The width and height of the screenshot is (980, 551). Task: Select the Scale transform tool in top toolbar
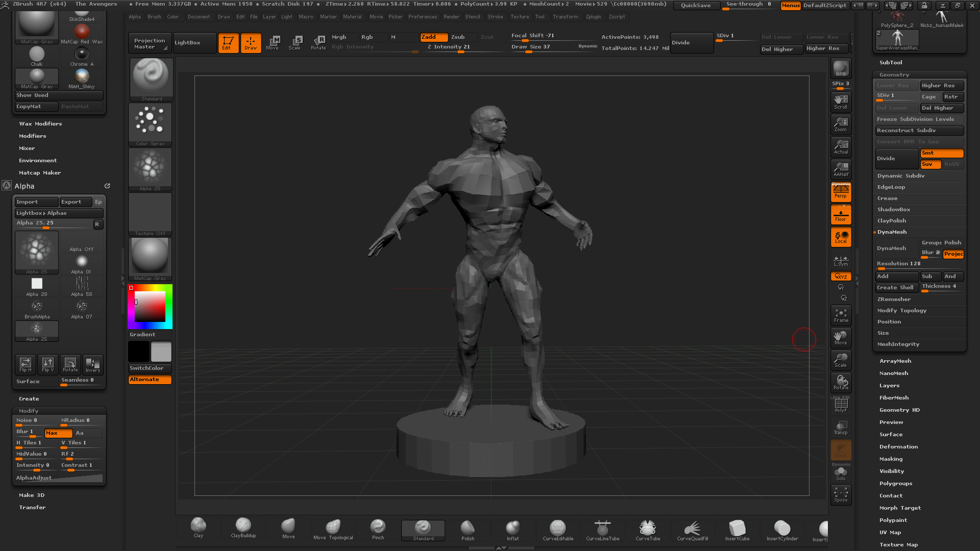[295, 43]
